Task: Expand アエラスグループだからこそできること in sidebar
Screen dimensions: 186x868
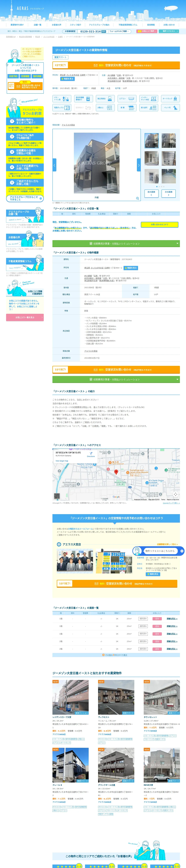Action: [25, 198]
